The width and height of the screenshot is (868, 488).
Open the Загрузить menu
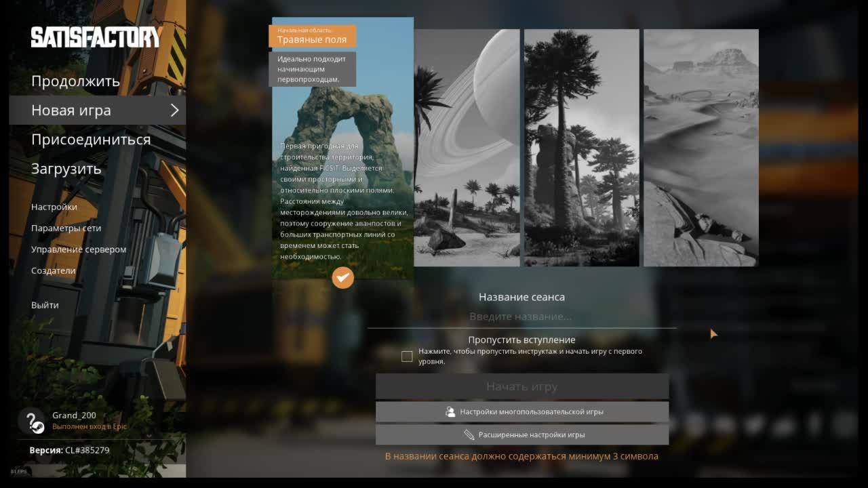click(x=66, y=169)
